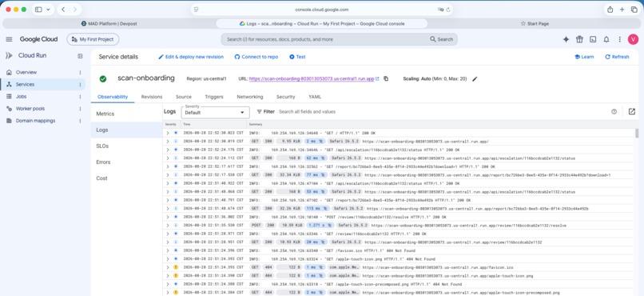Open the notifications bell
Viewport: 644px width, 296px height.
click(x=606, y=39)
